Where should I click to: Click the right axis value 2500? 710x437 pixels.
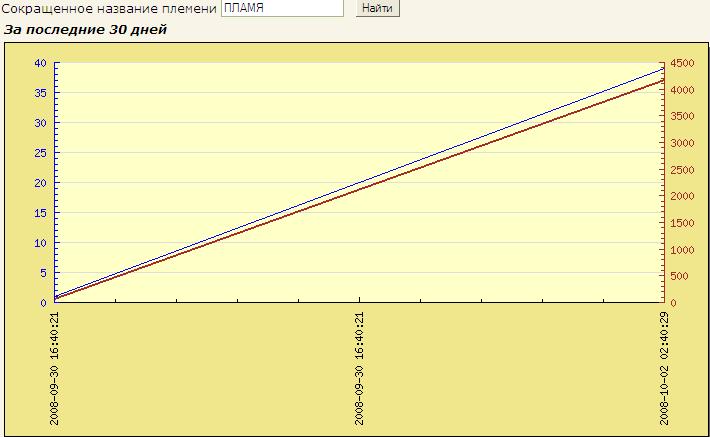click(x=682, y=170)
